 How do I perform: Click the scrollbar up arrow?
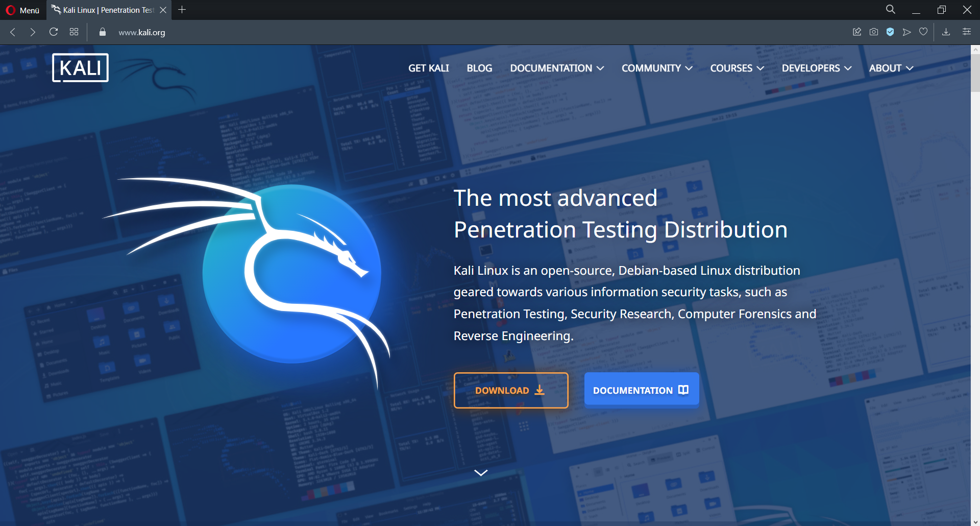(975, 50)
